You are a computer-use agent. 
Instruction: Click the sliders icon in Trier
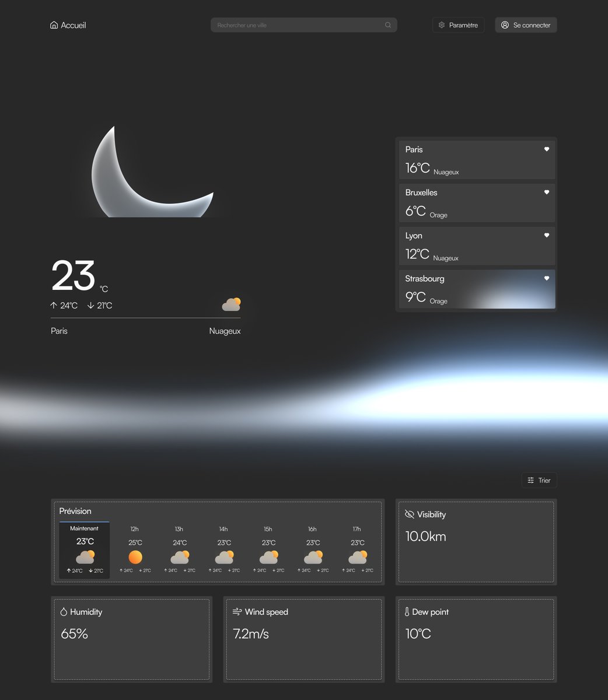[531, 481]
